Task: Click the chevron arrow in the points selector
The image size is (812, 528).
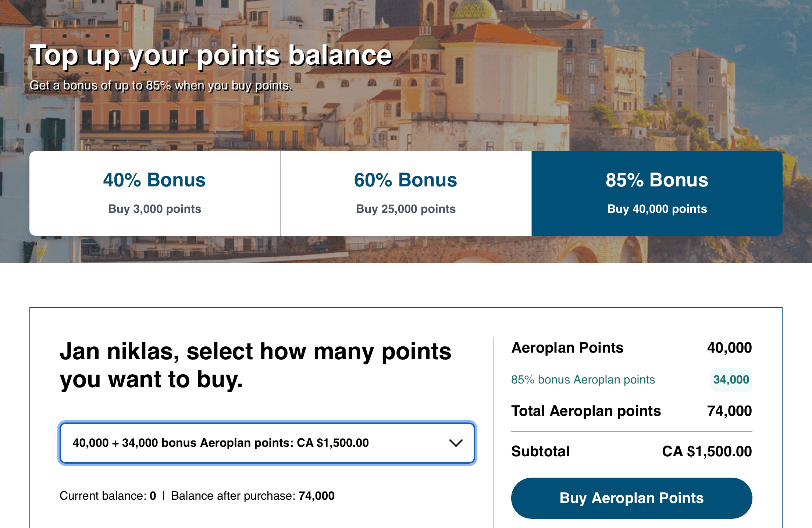Action: (456, 443)
